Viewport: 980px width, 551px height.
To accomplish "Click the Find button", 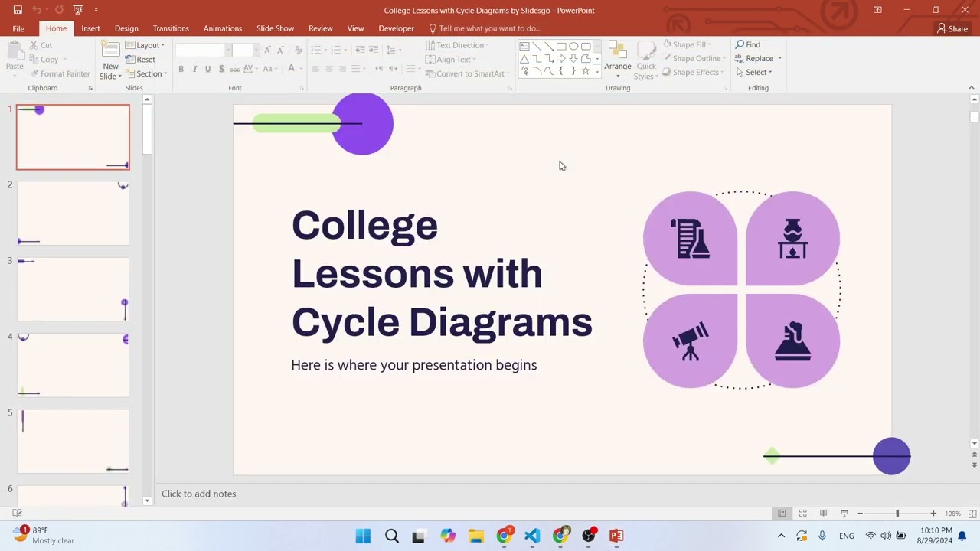I will (748, 45).
